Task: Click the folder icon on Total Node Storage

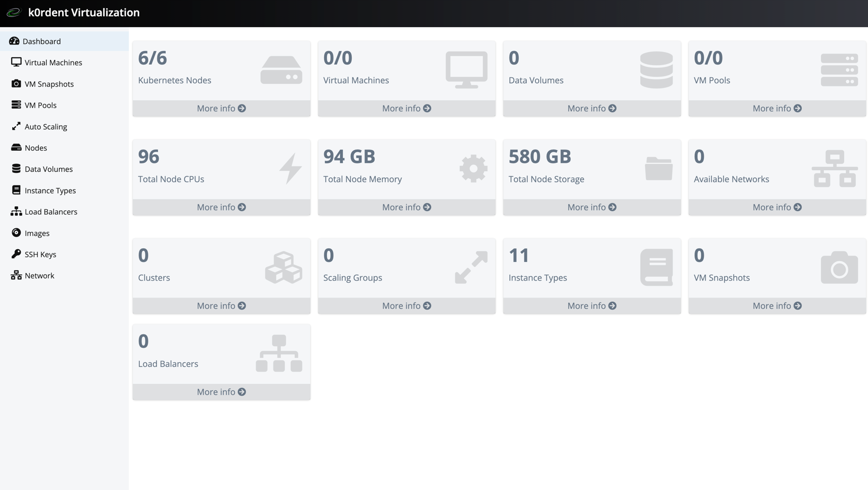Action: pos(658,169)
